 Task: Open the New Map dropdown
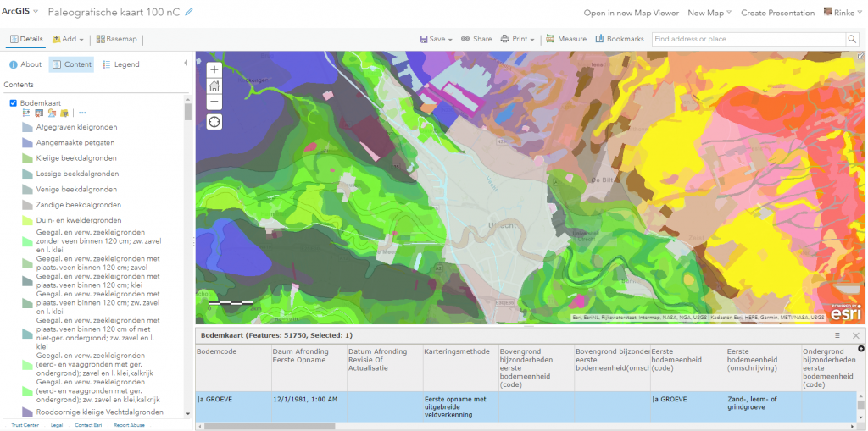click(x=709, y=13)
